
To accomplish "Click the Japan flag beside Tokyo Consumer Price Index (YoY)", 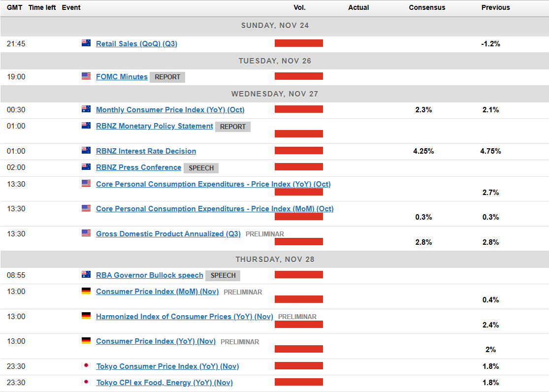I will click(86, 365).
